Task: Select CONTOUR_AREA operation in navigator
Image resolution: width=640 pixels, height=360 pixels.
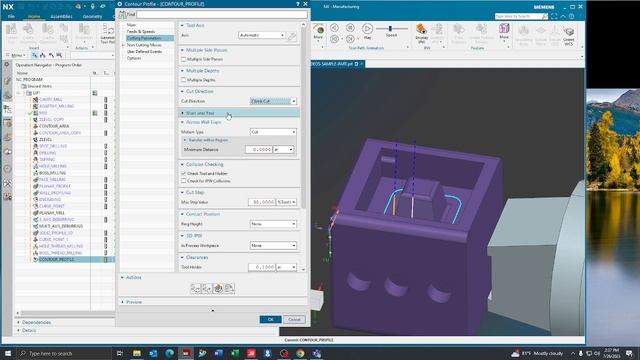Action: [54, 126]
